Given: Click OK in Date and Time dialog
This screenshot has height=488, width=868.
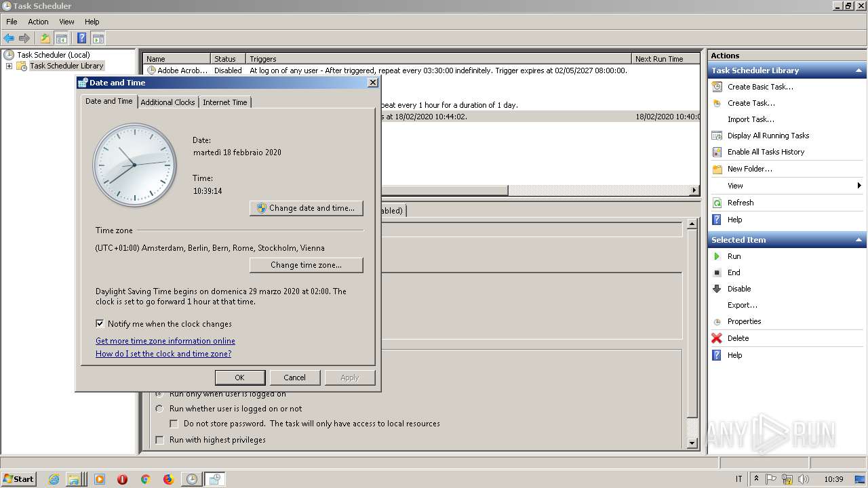Looking at the screenshot, I should 239,378.
